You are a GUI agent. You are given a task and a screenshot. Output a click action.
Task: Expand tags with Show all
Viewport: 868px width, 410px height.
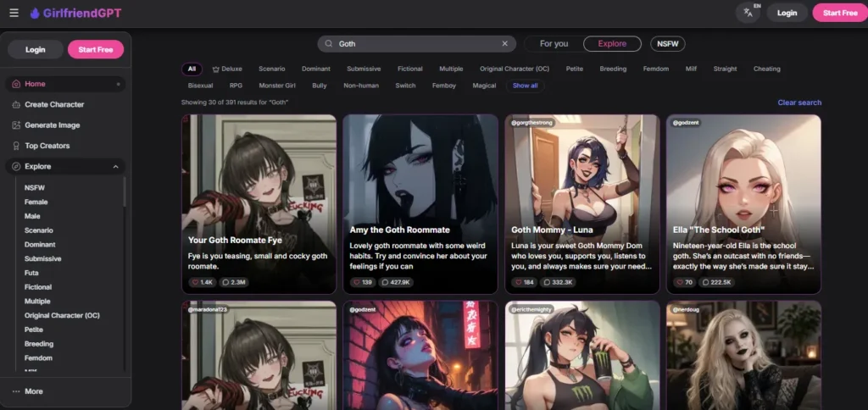point(525,86)
